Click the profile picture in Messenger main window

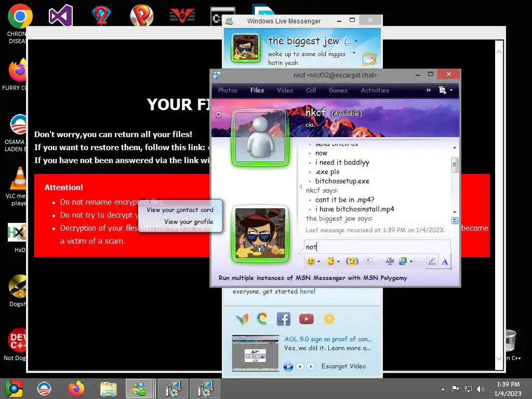point(245,48)
